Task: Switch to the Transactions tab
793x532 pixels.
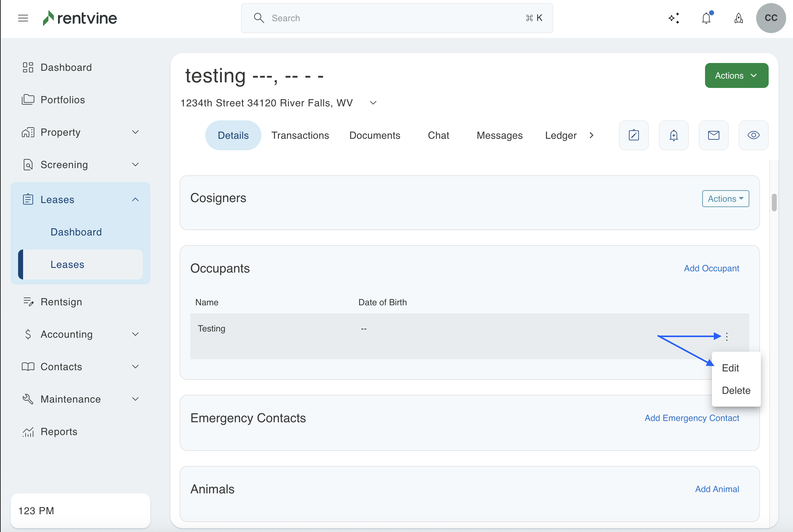Action: tap(300, 135)
